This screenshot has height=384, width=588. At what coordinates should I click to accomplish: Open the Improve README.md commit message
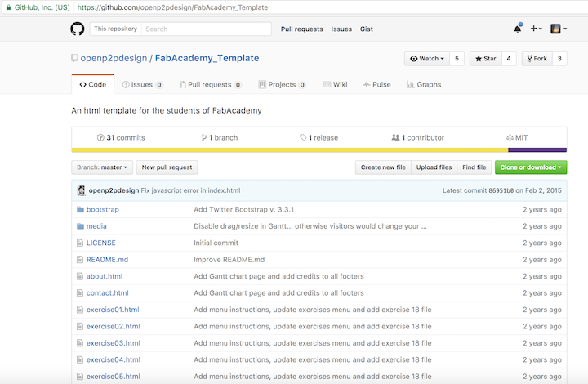[x=229, y=260]
